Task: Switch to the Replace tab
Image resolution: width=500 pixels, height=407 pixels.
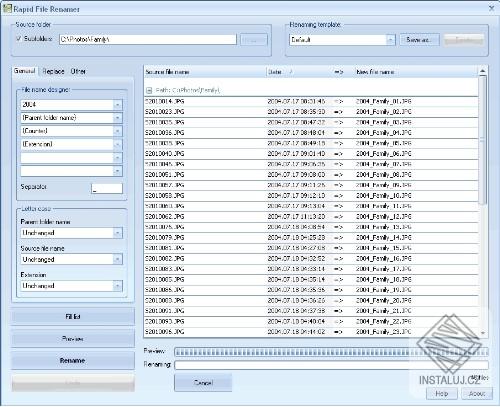Action: [x=53, y=71]
